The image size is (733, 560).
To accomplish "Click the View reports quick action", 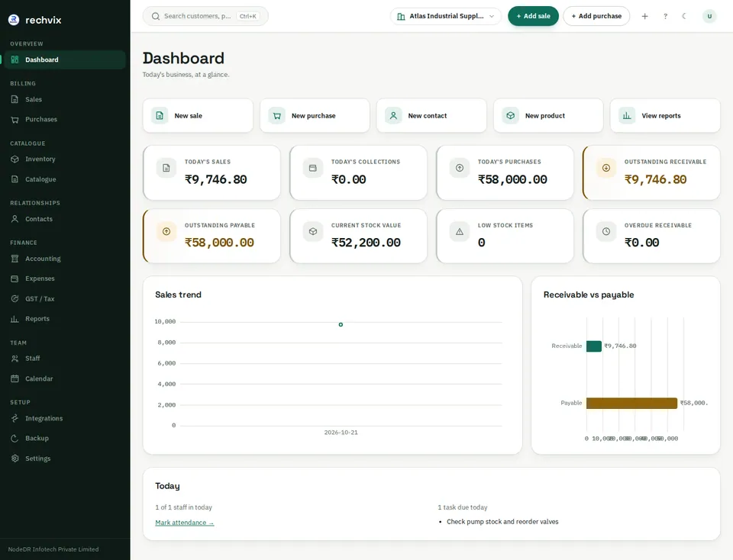I will click(x=665, y=116).
